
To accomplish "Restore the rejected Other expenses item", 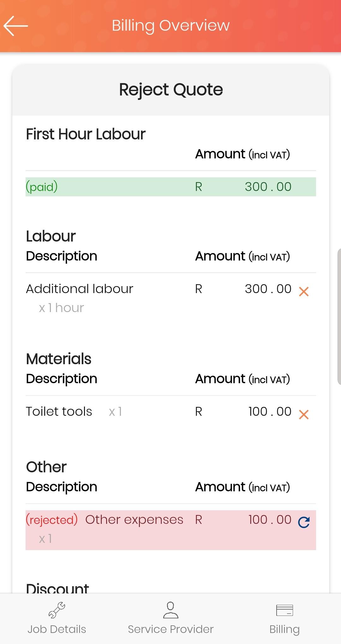I will pos(304,522).
